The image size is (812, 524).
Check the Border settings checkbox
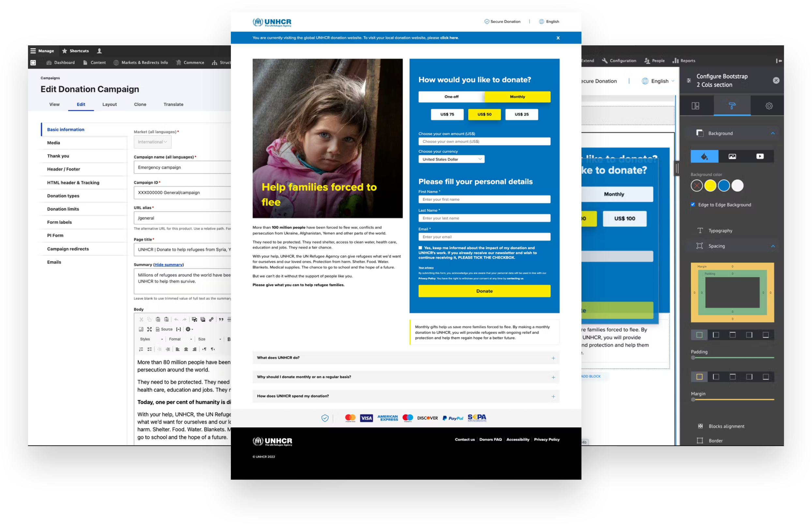[x=699, y=440]
